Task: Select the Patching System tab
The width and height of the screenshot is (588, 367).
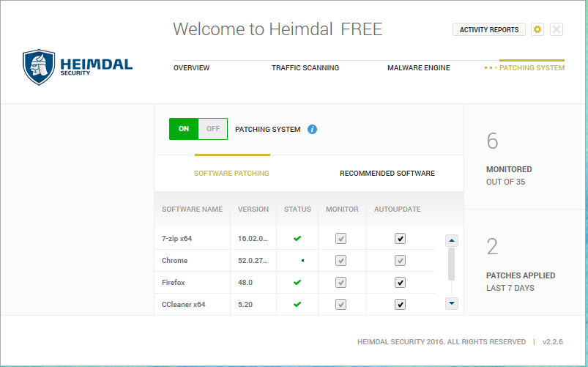Action: 532,68
